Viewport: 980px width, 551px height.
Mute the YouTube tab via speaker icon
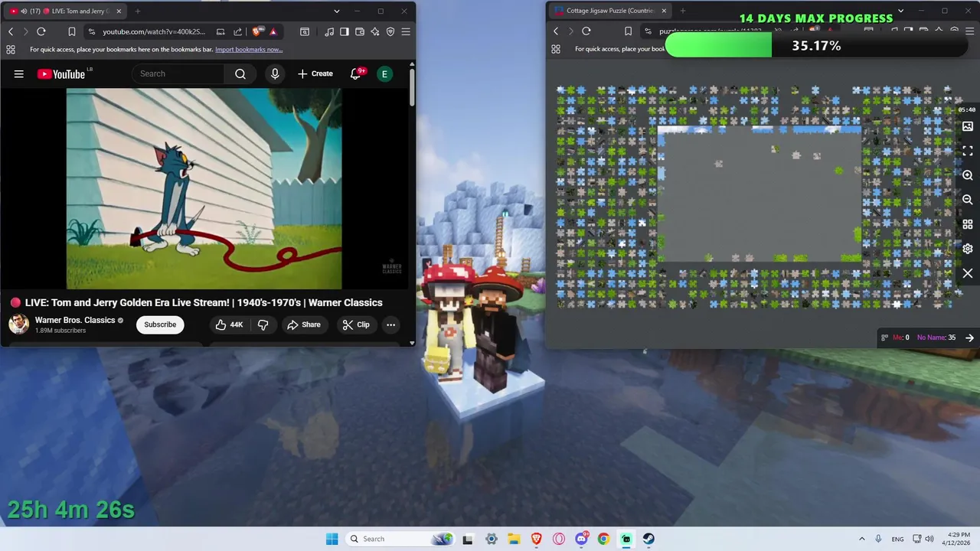click(x=24, y=11)
